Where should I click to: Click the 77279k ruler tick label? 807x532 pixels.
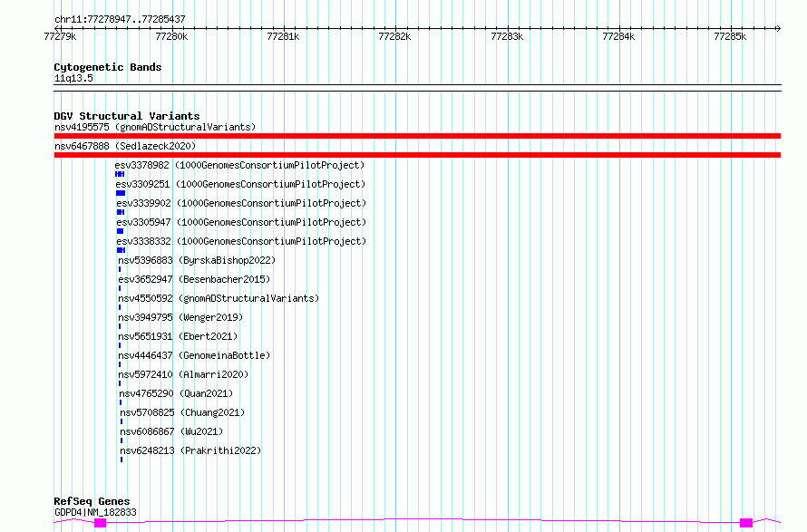60,36
